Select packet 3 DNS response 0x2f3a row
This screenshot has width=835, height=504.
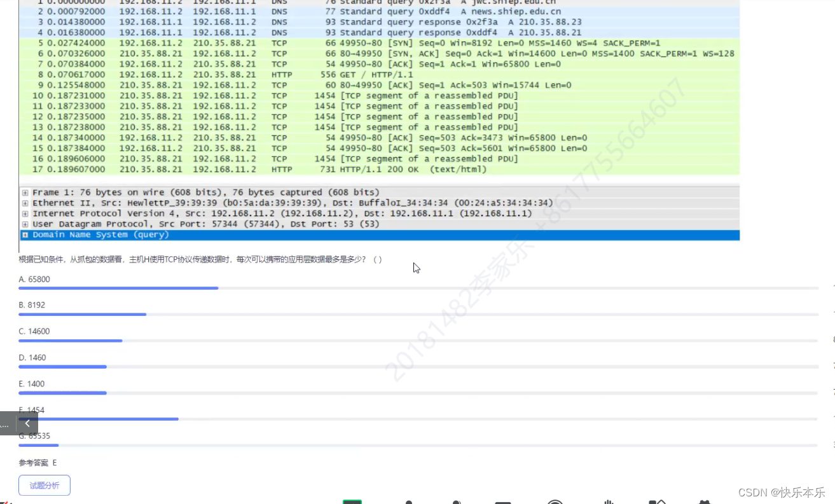[379, 22]
